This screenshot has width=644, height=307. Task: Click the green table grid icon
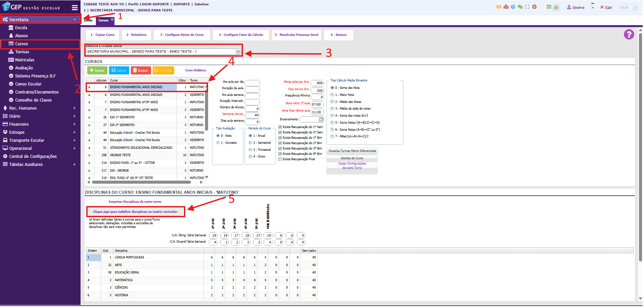(549, 7)
